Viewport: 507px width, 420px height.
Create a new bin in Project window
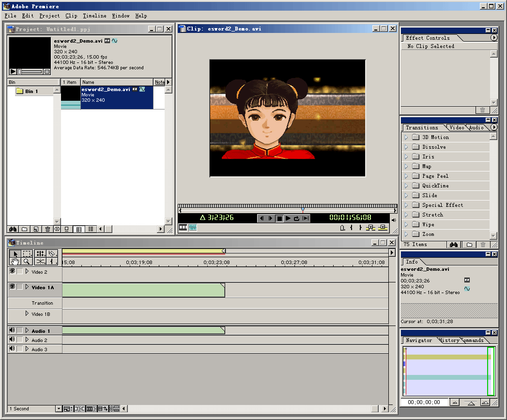[25, 229]
